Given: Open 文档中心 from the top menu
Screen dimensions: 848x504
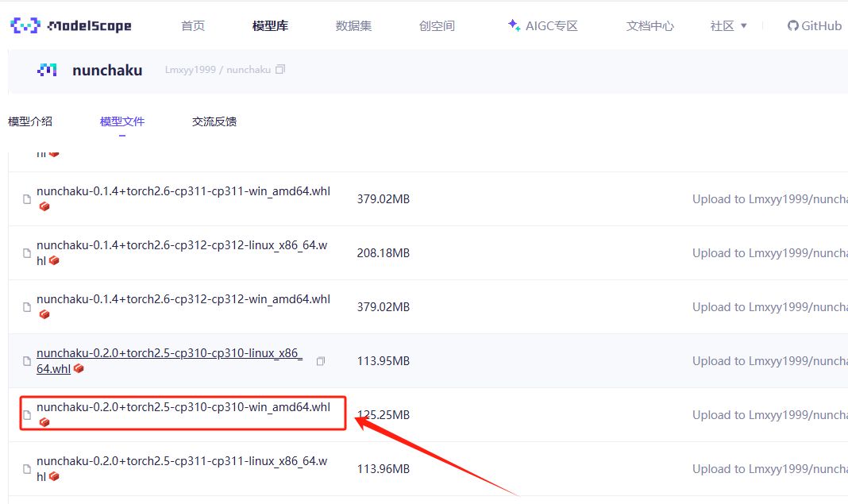Looking at the screenshot, I should pos(649,25).
